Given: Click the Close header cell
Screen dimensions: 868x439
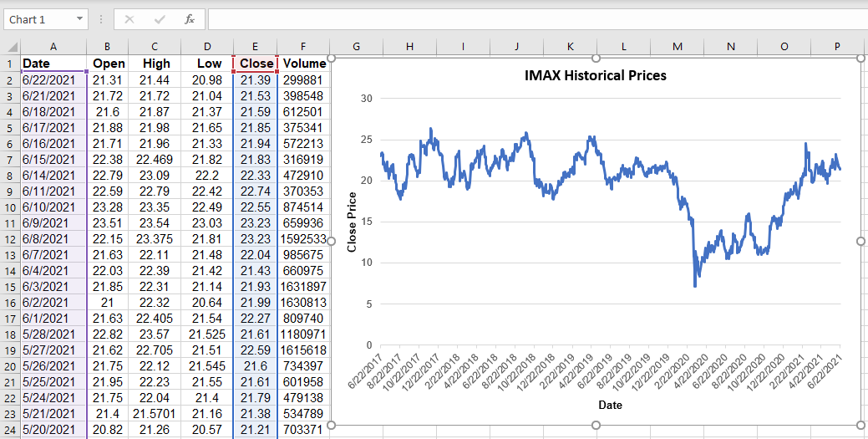Looking at the screenshot, I should (x=256, y=64).
